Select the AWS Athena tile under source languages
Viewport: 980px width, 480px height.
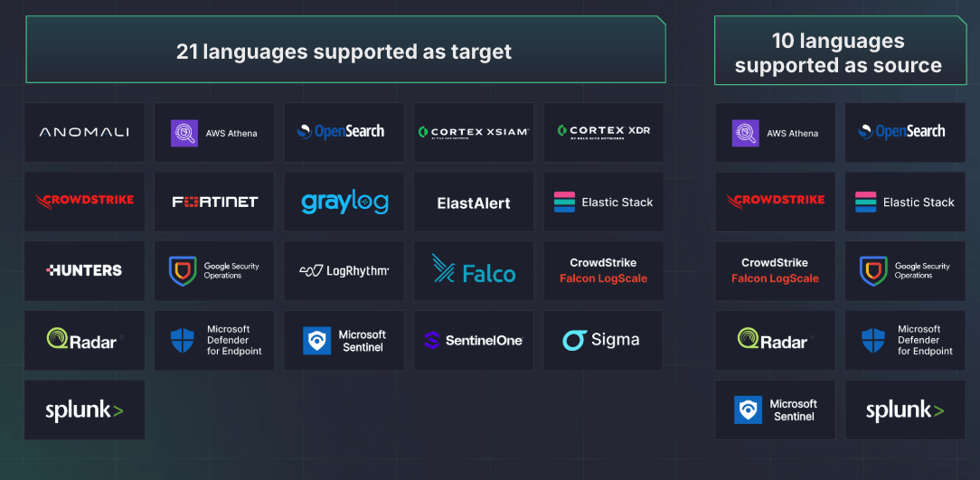point(775,133)
